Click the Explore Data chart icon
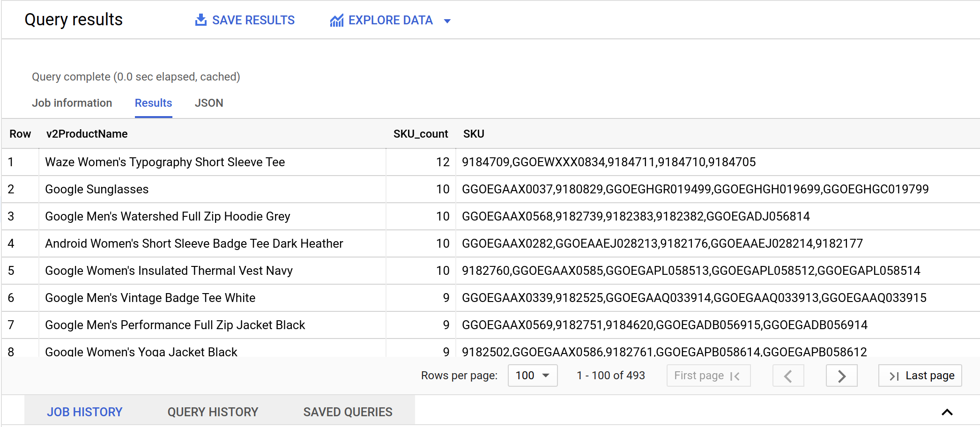This screenshot has height=427, width=980. [337, 21]
